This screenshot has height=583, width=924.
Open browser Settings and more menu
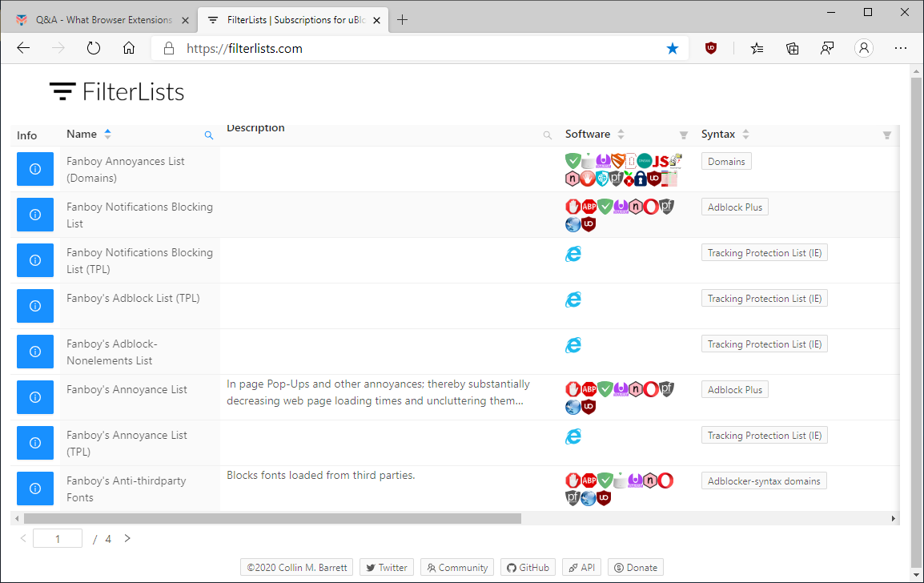tap(901, 48)
